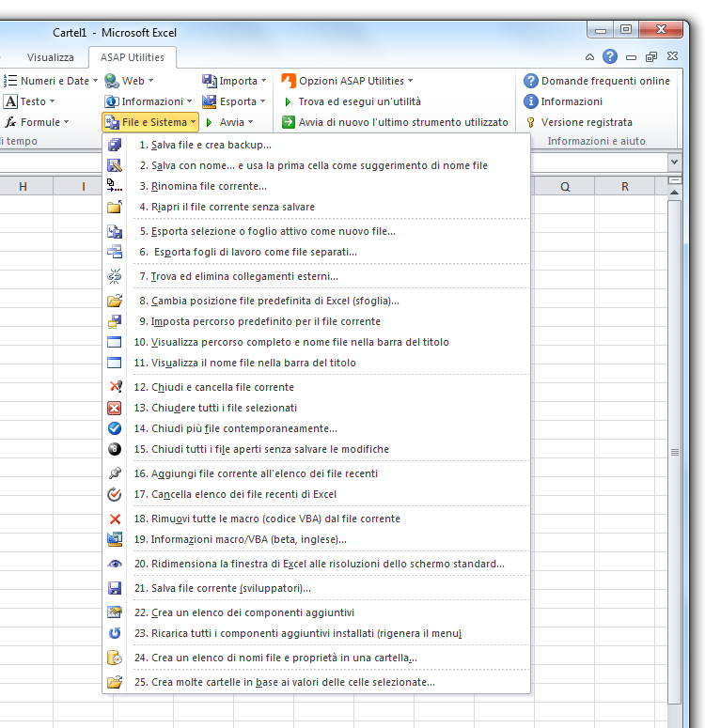The width and height of the screenshot is (705, 728).
Task: Expand the Testo dropdown menu
Action: (29, 101)
